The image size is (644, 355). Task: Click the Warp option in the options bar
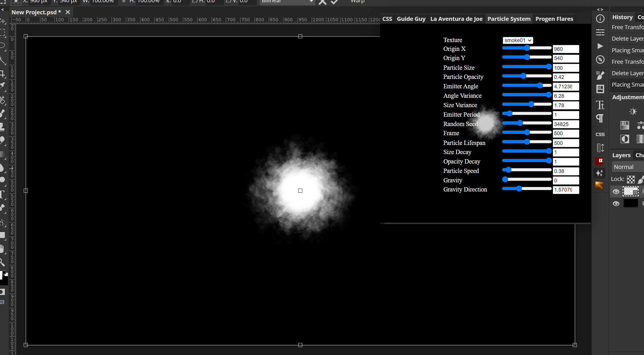pos(357,1)
